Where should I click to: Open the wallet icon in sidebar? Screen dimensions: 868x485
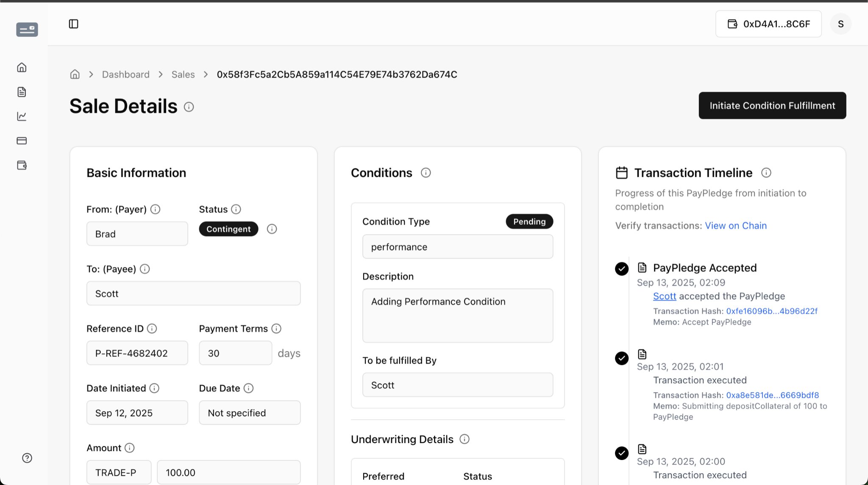[22, 165]
